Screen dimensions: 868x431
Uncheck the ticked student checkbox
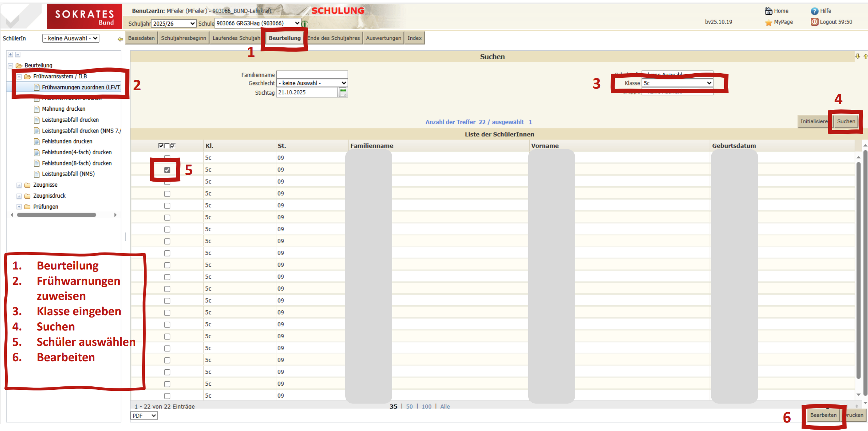[x=167, y=170]
